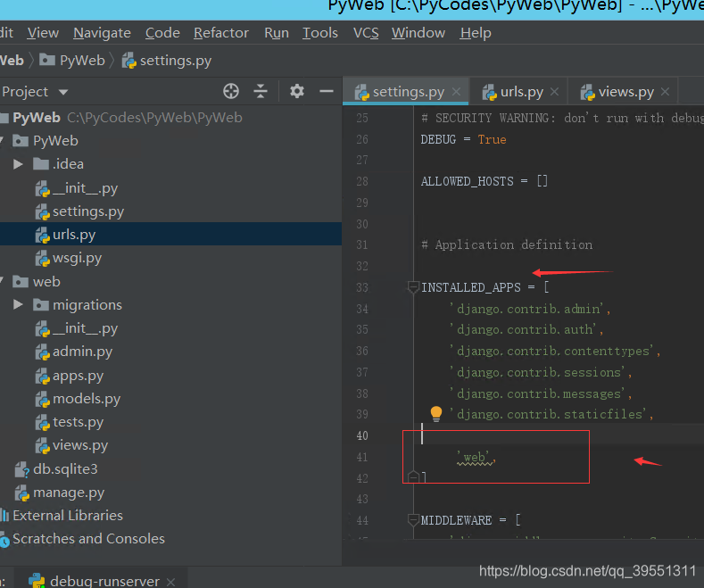Fold the INSTALLED_APPS block at line 33

pyautogui.click(x=413, y=287)
